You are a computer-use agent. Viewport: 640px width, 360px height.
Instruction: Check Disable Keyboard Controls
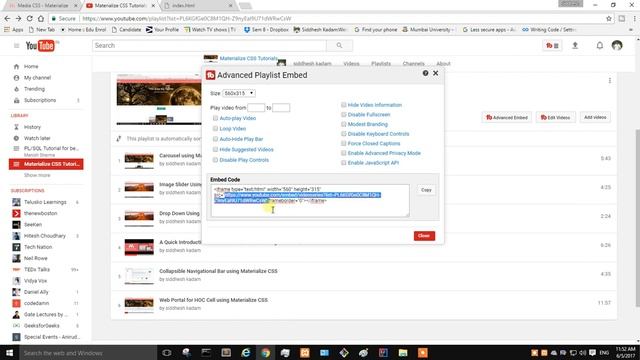pos(344,134)
